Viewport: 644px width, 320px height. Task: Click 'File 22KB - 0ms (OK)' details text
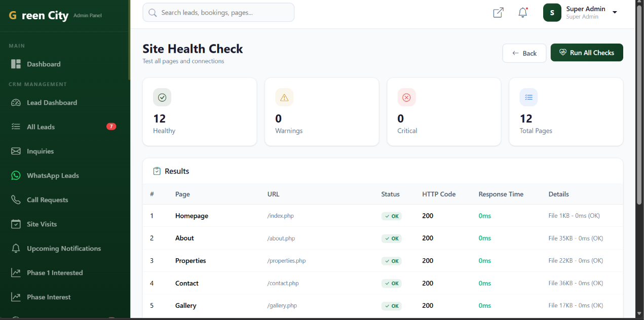(x=576, y=261)
